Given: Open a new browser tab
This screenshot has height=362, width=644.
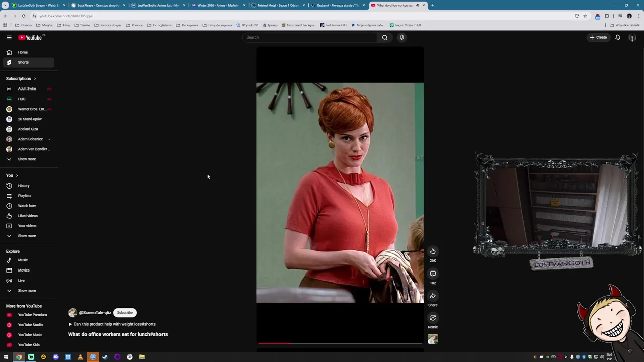Looking at the screenshot, I should [x=433, y=5].
